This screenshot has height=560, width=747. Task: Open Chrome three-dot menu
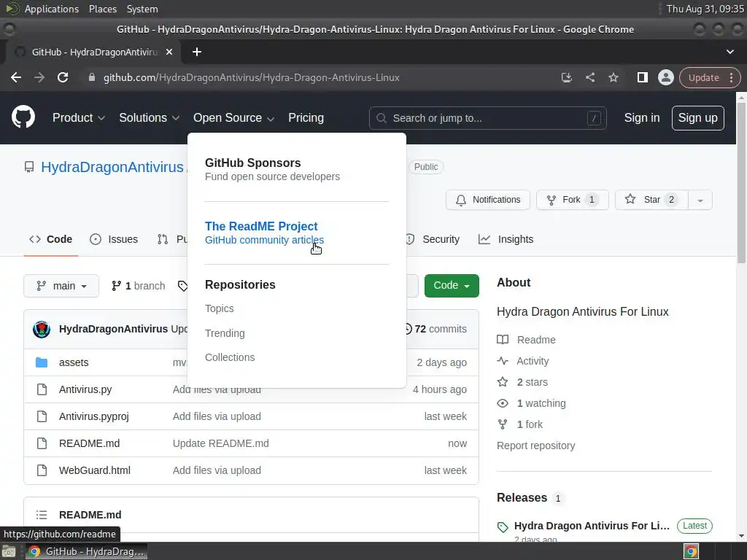point(732,77)
